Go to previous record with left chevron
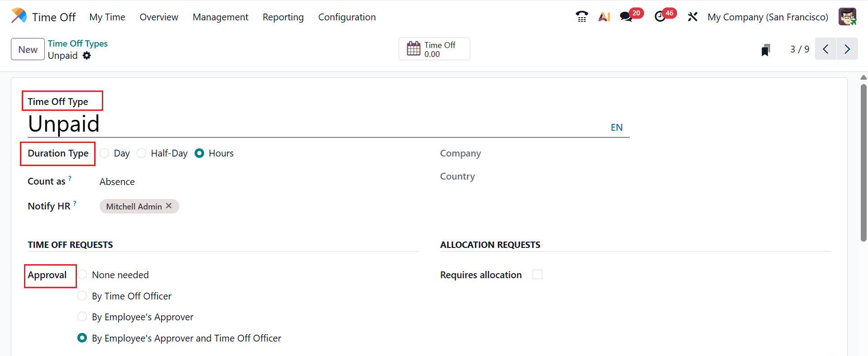This screenshot has height=356, width=868. click(x=825, y=49)
